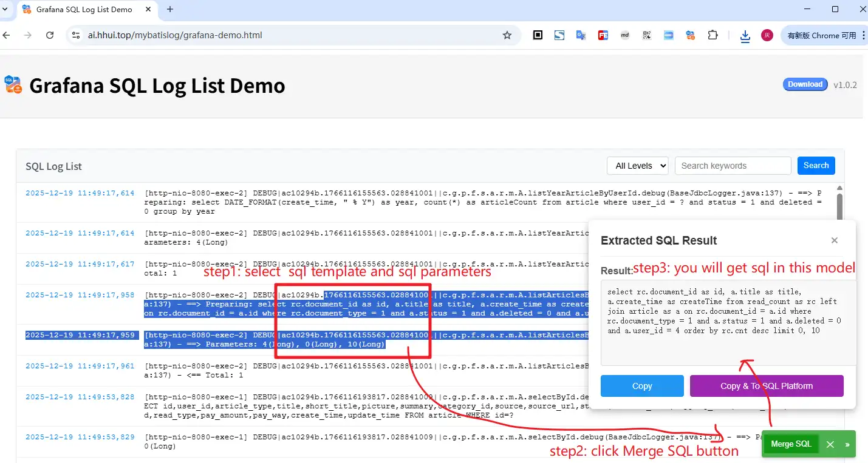Open a new browser tab
The image size is (868, 463).
[170, 9]
